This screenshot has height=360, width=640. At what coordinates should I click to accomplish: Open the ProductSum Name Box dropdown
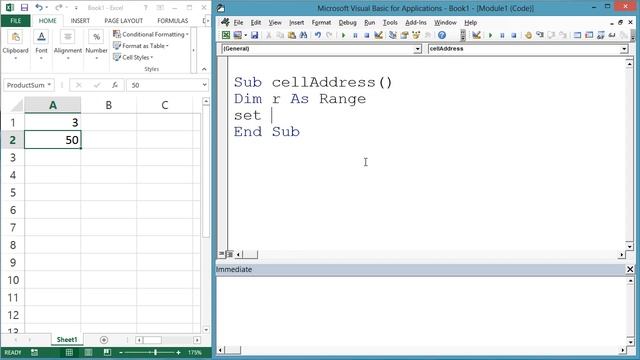tap(49, 85)
